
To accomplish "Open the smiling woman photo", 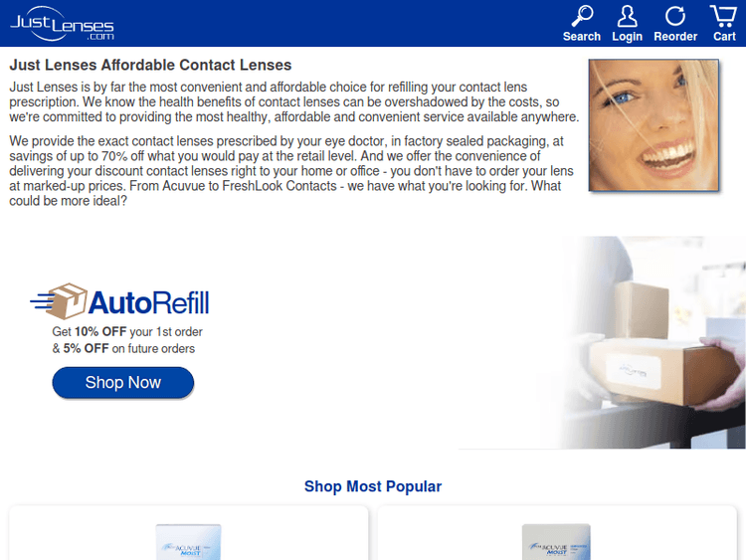I will (653, 125).
